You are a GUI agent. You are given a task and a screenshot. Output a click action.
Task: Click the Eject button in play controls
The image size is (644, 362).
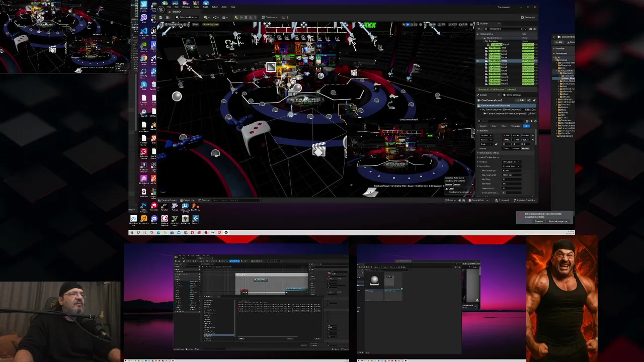pyautogui.click(x=251, y=17)
